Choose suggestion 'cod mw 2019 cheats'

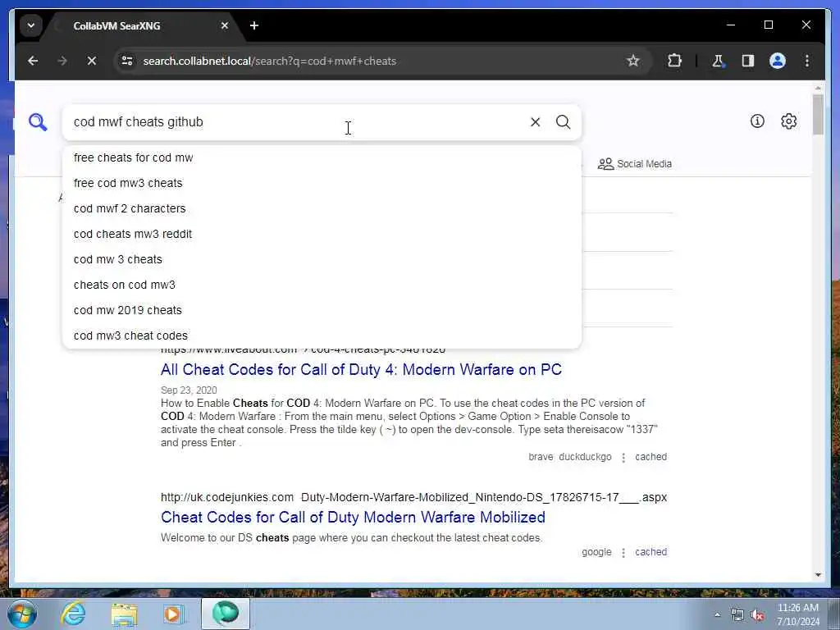click(322, 310)
